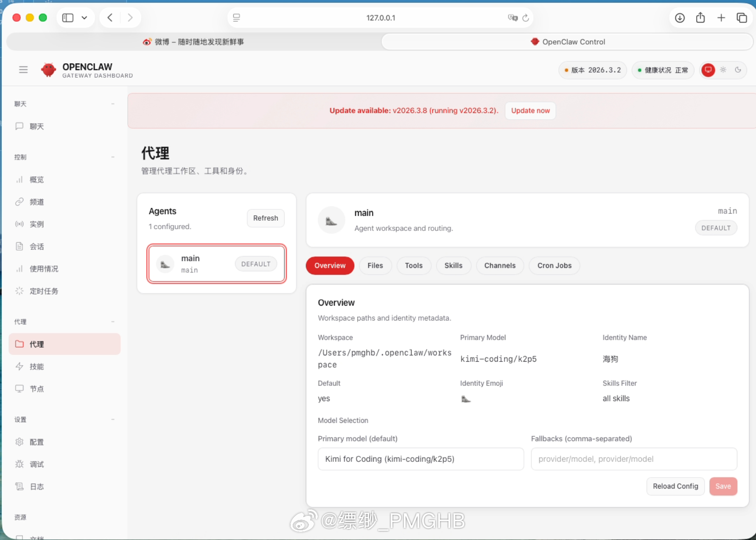
Task: Click the Reload Config button
Action: point(675,486)
